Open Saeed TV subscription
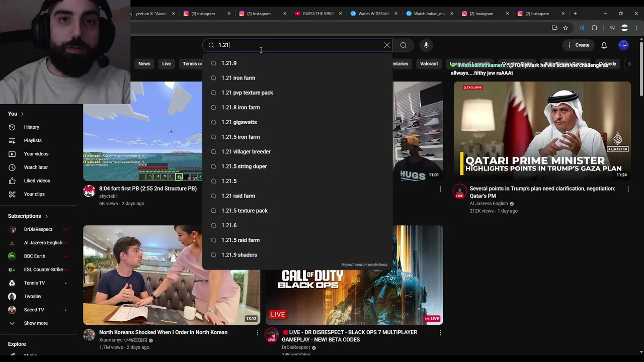The image size is (644, 362). (x=34, y=310)
